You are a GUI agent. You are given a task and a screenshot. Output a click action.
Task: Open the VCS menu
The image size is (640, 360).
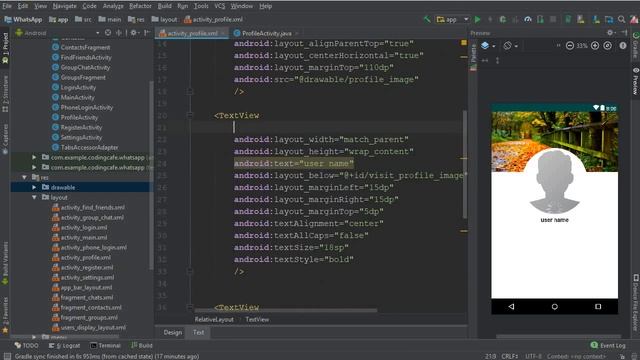tap(220, 6)
